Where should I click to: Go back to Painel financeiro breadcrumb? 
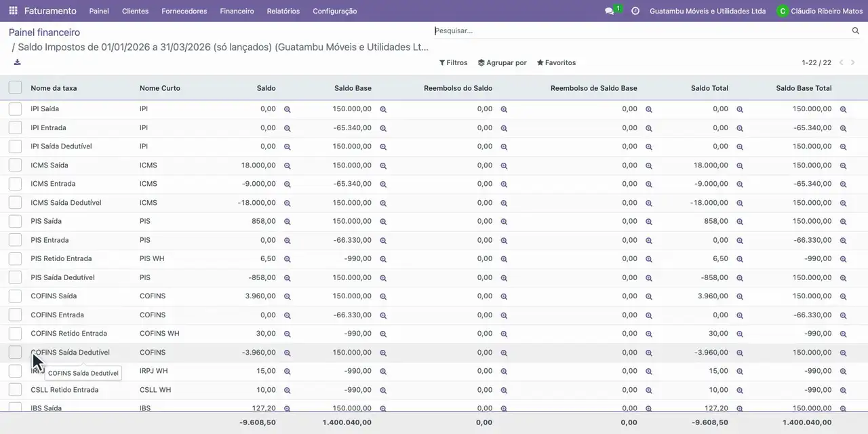tap(44, 33)
